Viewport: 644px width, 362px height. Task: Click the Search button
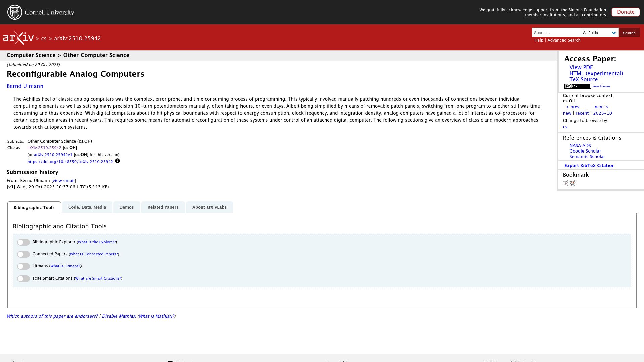coord(629,33)
